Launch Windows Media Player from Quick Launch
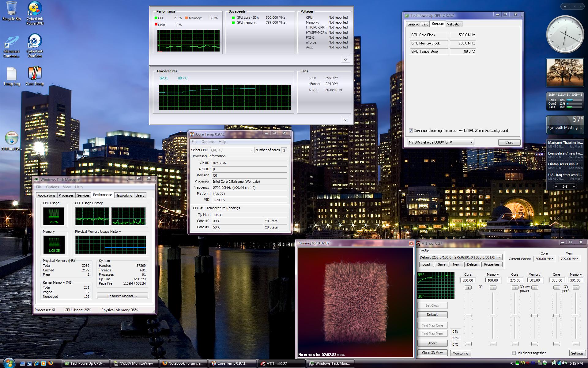 click(x=43, y=363)
